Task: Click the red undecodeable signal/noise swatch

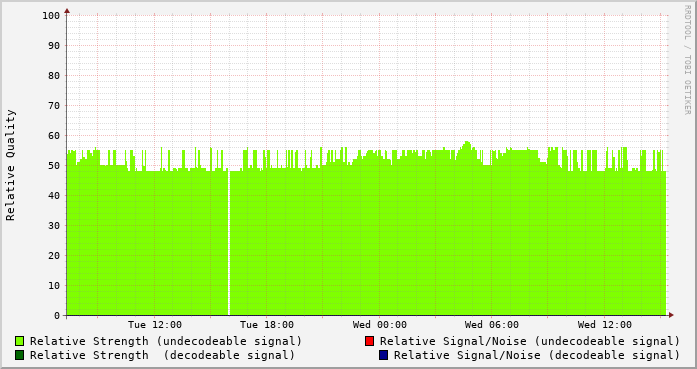Action: (369, 341)
